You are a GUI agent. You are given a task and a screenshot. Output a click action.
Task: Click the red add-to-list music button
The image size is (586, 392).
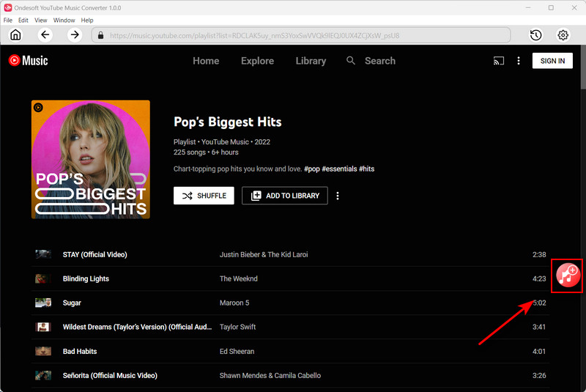[x=568, y=275]
